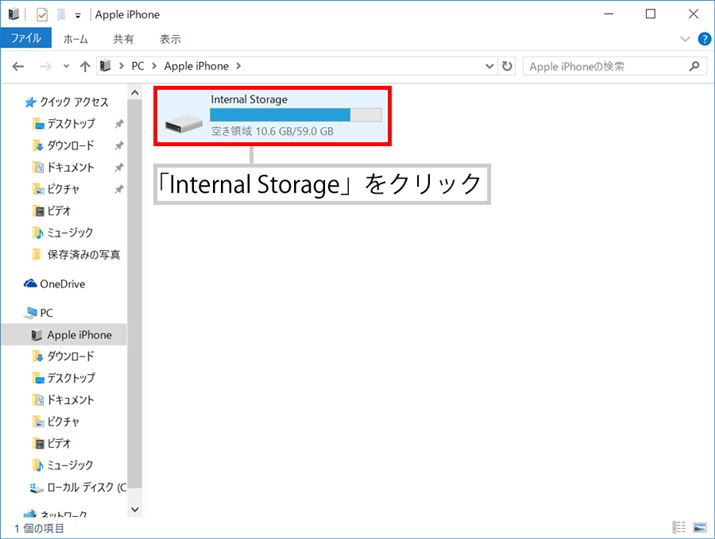Image resolution: width=715 pixels, height=539 pixels.
Task: Open the recent locations dropdown arrow
Action: [66, 66]
